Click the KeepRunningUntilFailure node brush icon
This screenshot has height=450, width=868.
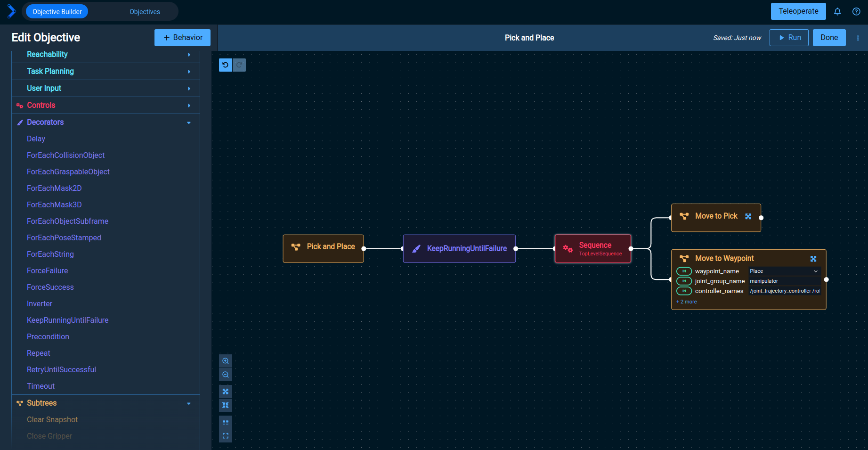tap(416, 249)
